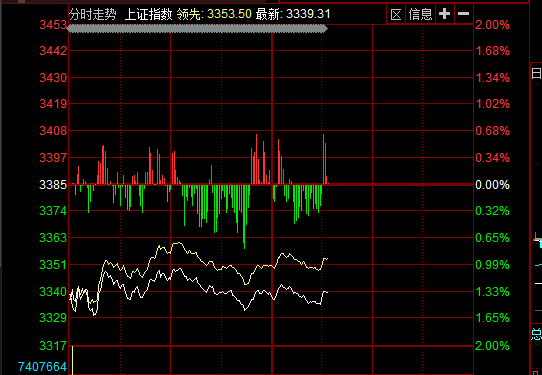Click the green 1.65% percentage label

tap(493, 318)
